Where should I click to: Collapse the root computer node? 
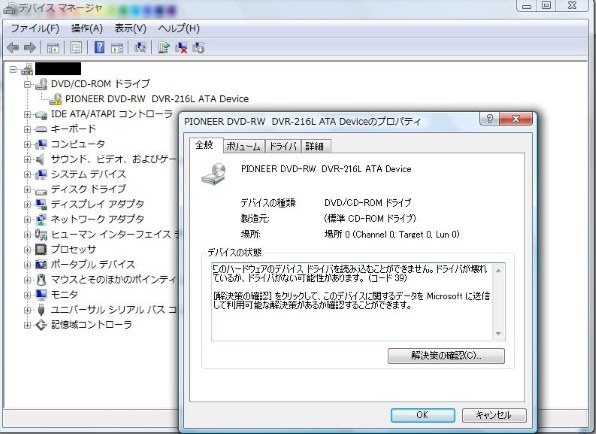pos(13,69)
